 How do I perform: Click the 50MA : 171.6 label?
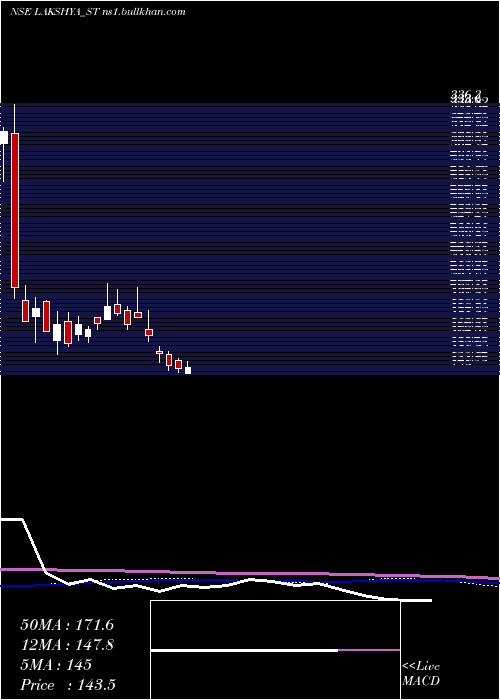click(67, 625)
